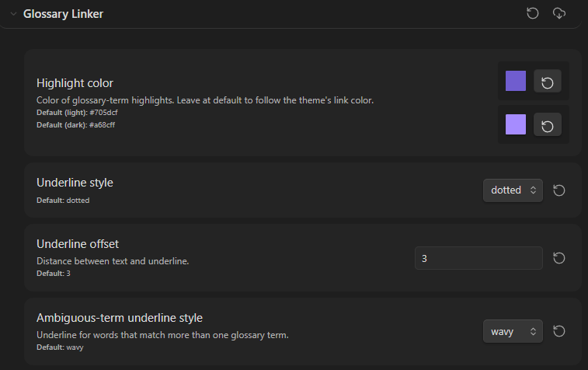
Task: Click the Ambiguous-term underline style title
Action: click(120, 318)
